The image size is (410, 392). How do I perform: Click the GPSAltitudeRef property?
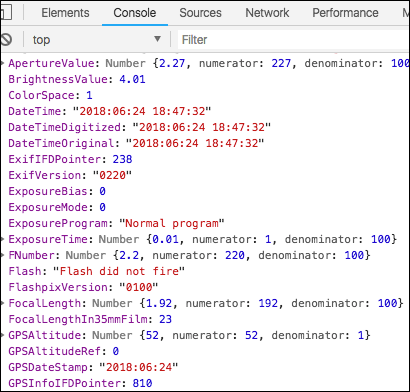(x=55, y=351)
